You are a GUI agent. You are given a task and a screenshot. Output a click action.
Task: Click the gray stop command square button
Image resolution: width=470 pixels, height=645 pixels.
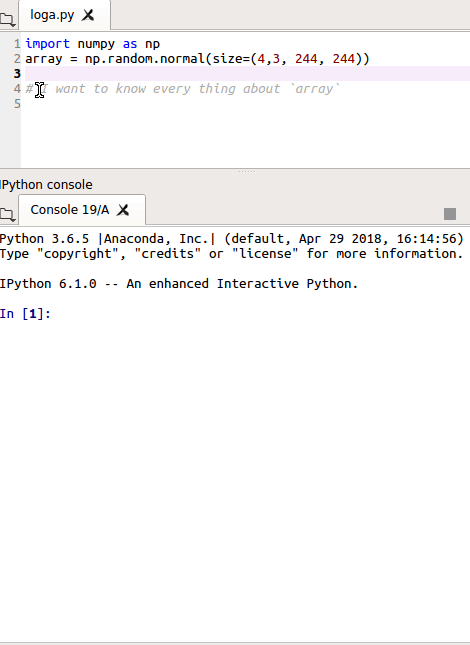click(450, 214)
